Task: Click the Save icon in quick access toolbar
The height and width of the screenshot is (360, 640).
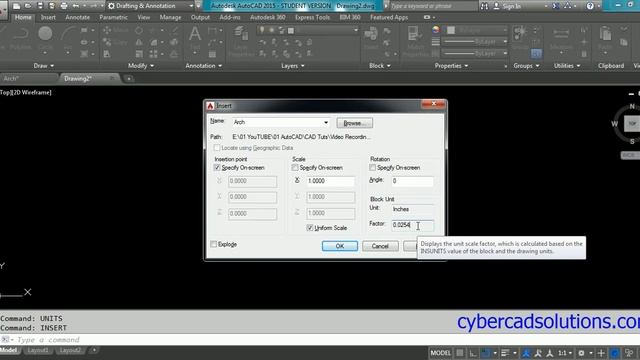Action: [x=40, y=6]
